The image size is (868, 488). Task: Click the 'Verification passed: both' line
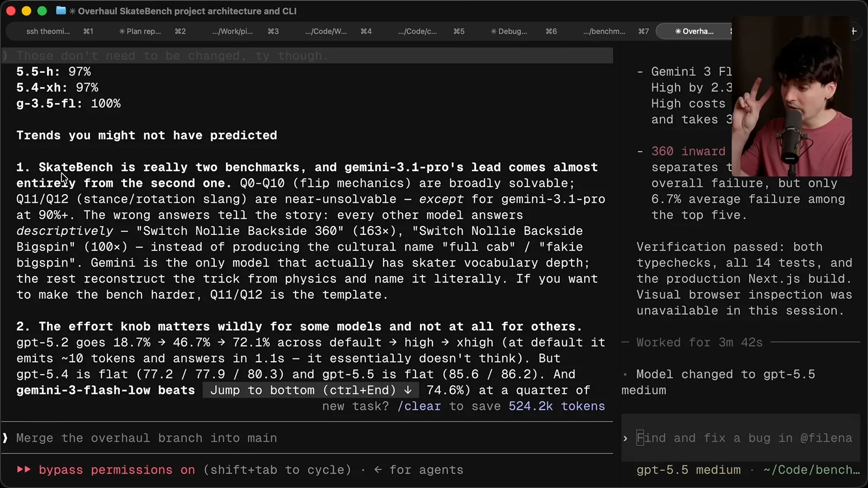pyautogui.click(x=729, y=247)
